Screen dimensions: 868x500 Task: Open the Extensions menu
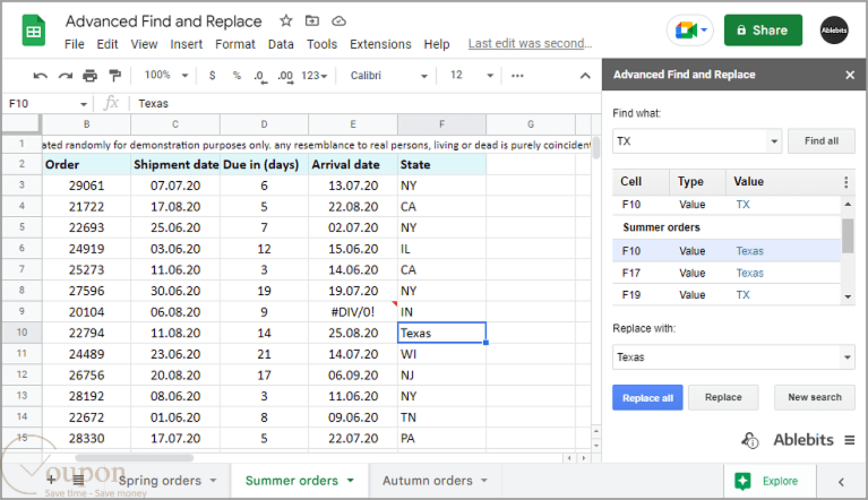point(380,44)
